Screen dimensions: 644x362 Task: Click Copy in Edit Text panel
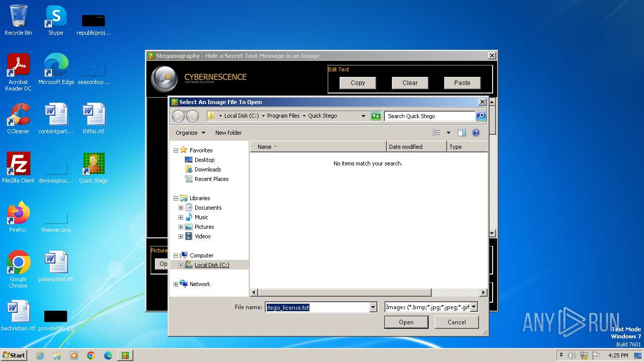click(358, 83)
